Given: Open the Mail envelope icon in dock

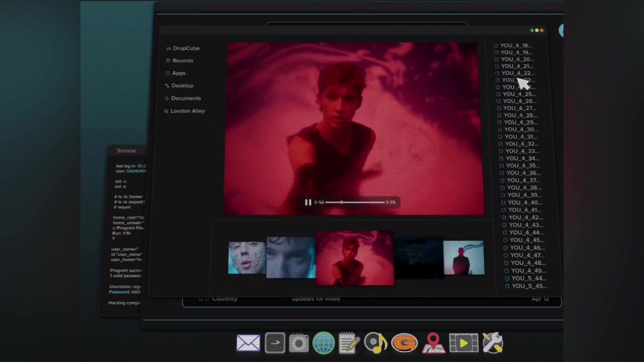Looking at the screenshot, I should [248, 343].
